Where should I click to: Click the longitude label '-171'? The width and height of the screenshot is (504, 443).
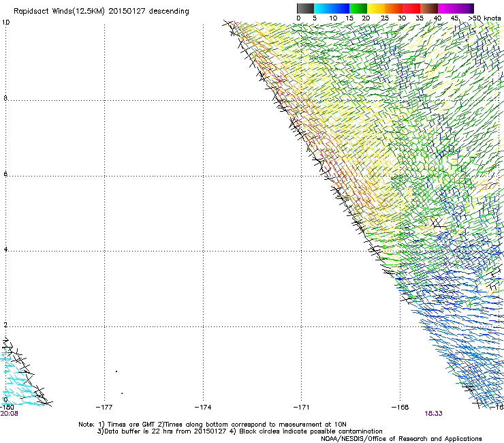(x=301, y=408)
